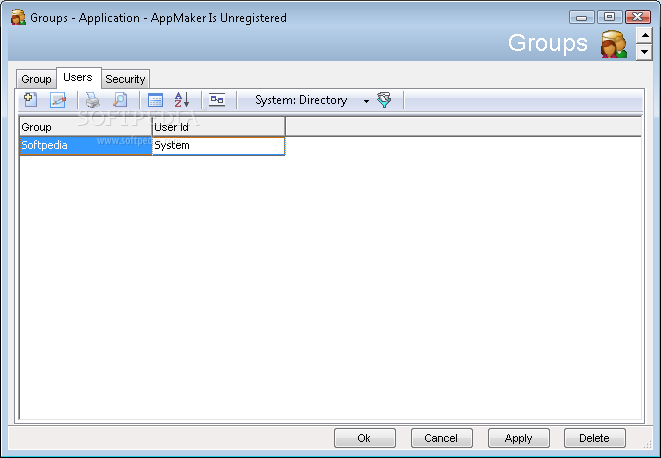This screenshot has width=661, height=458.
Task: Maximize the Groups window
Action: point(610,17)
